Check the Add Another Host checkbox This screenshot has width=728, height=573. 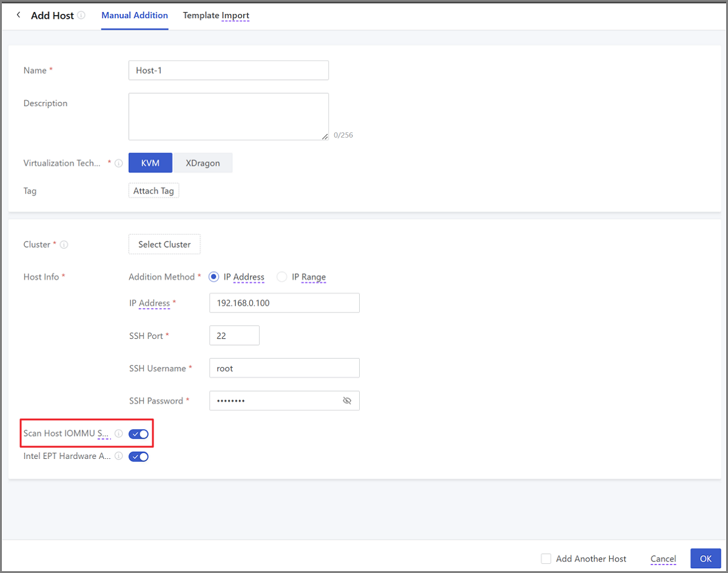tap(546, 558)
